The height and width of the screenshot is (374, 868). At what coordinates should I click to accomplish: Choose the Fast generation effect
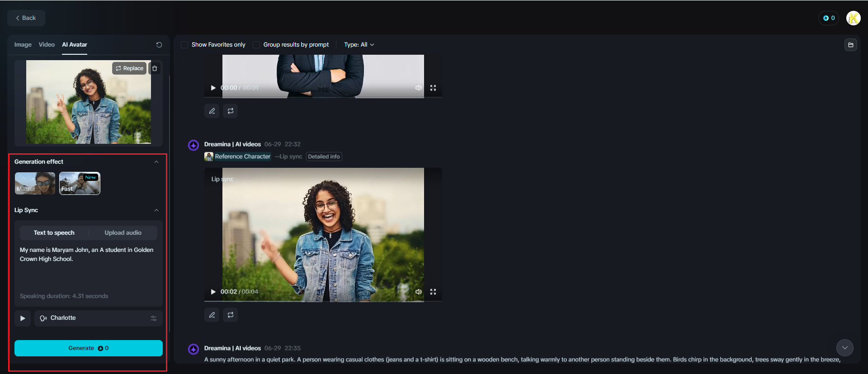(x=80, y=183)
